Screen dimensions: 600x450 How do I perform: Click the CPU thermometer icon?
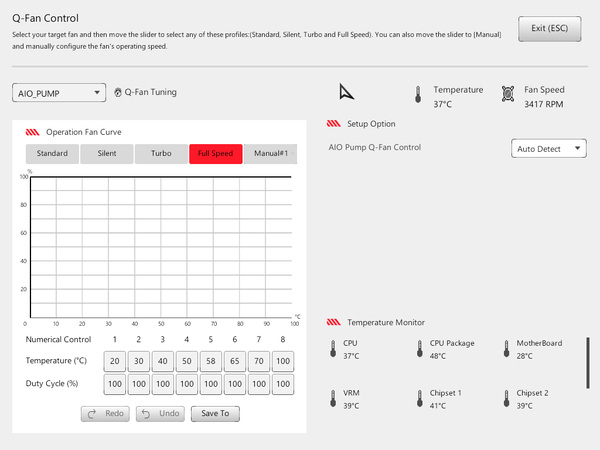coord(333,349)
